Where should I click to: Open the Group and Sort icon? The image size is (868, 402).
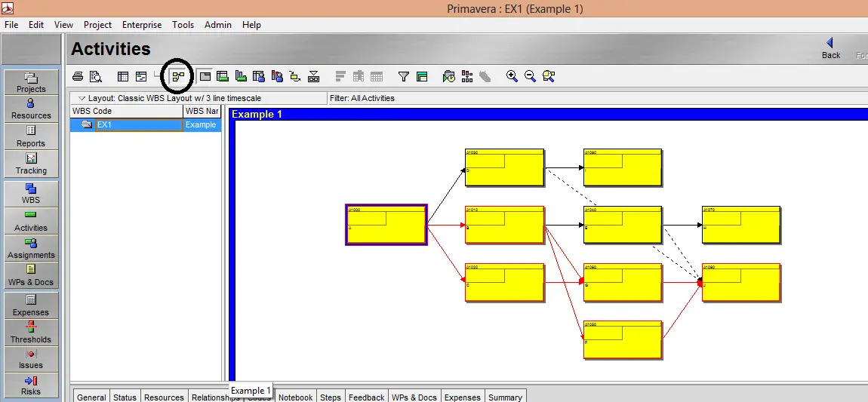coord(422,77)
